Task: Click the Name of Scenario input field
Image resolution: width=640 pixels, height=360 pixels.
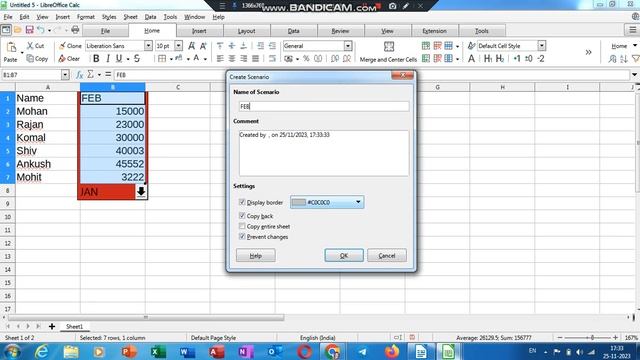Action: (324, 106)
